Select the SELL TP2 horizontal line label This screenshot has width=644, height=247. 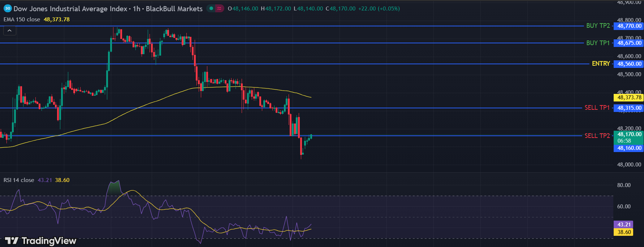[x=597, y=136]
